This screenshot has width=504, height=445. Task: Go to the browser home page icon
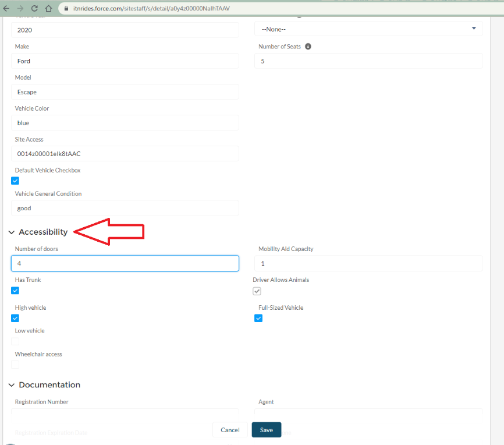[x=48, y=9]
